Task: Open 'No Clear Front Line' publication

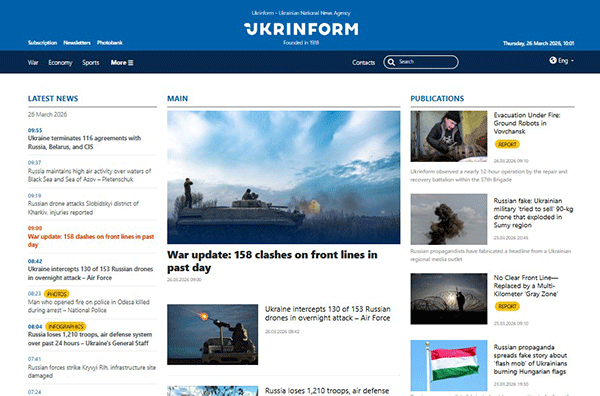Action: tap(526, 286)
